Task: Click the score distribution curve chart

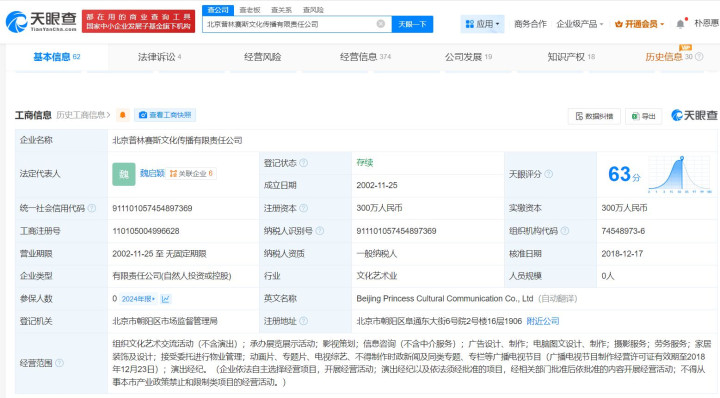Action: [680, 174]
